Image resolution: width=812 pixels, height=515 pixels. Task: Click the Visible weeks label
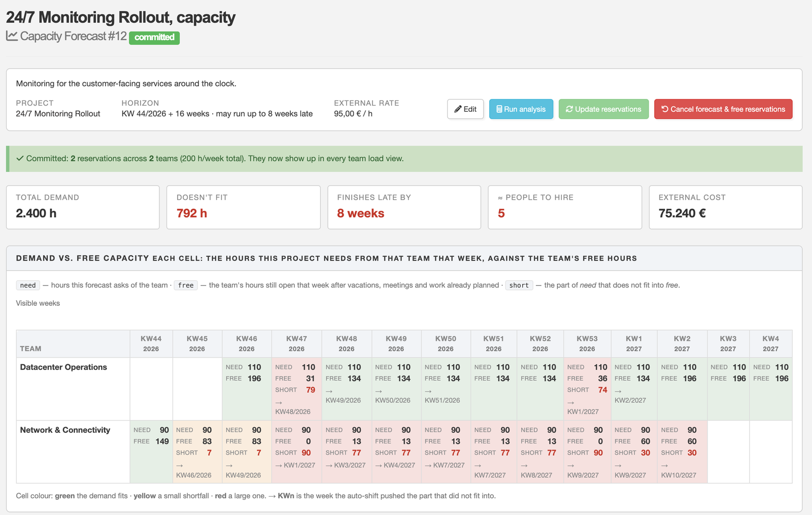click(x=38, y=303)
